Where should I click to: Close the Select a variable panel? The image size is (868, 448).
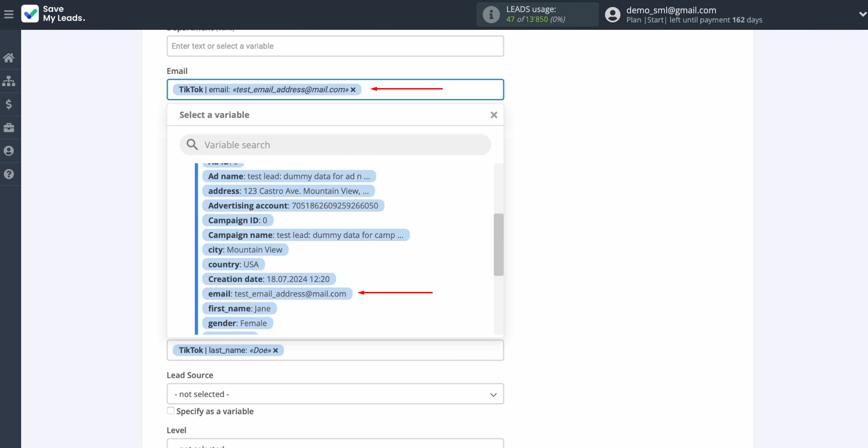point(494,115)
